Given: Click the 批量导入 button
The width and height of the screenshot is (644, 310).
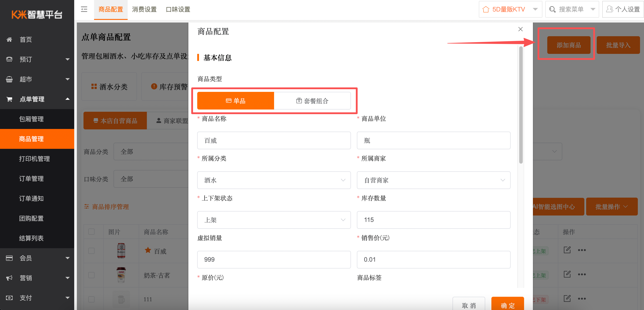Looking at the screenshot, I should coord(618,45).
